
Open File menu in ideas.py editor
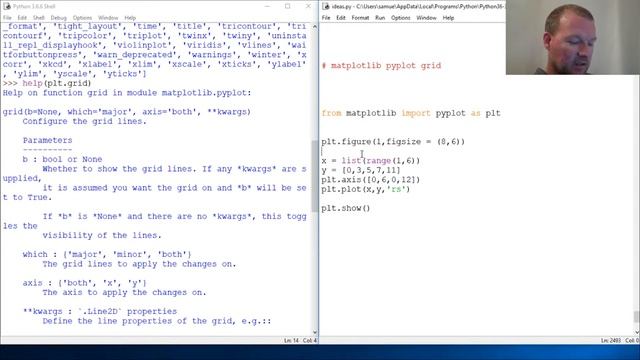tap(326, 18)
